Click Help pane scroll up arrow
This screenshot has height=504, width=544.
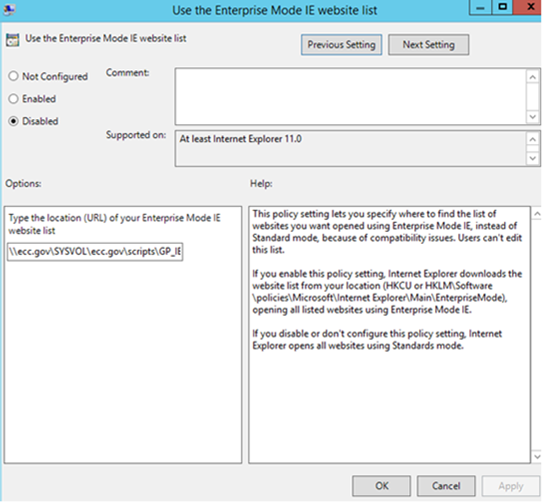[x=537, y=214]
